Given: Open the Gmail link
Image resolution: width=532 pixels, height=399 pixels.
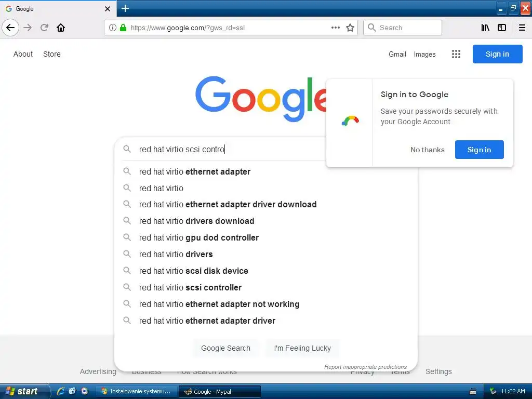Looking at the screenshot, I should point(397,54).
